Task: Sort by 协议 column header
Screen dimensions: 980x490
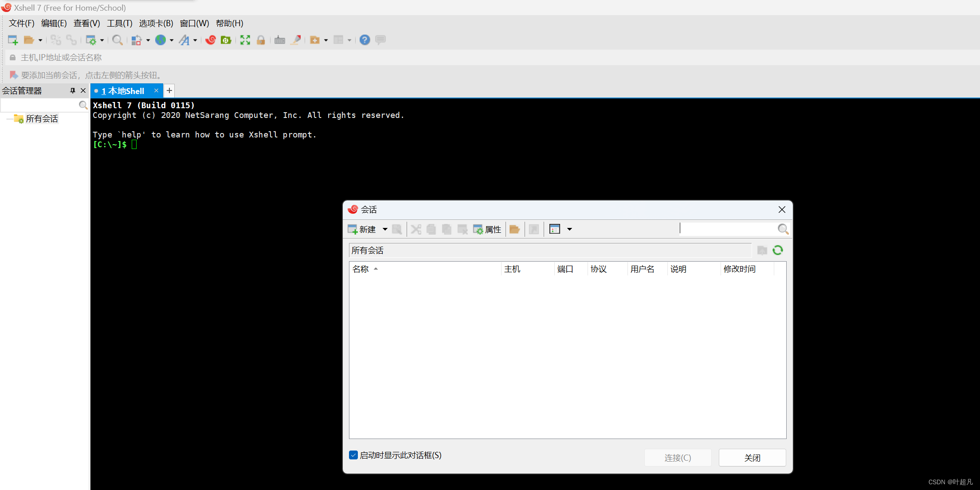Action: (608, 269)
